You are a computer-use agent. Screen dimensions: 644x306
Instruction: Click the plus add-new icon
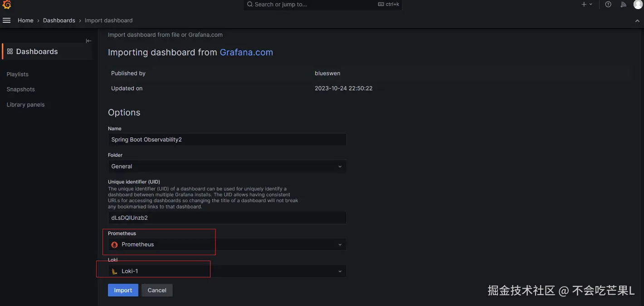(584, 4)
